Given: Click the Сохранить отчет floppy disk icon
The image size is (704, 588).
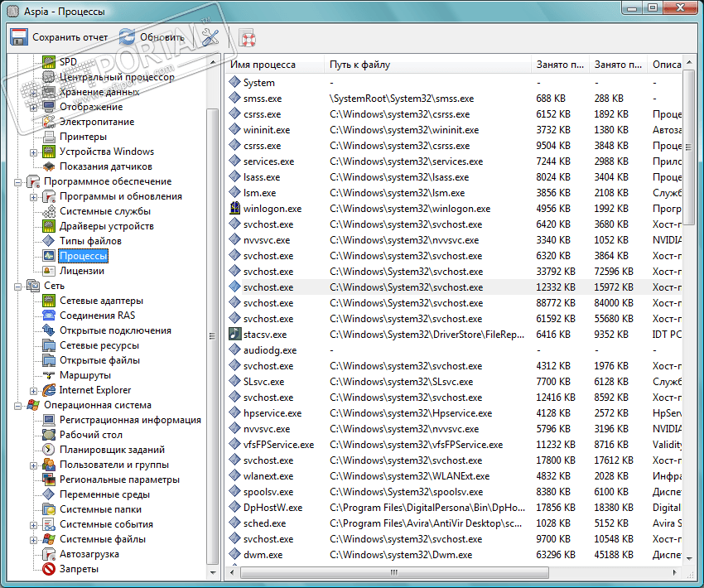Looking at the screenshot, I should (19, 37).
